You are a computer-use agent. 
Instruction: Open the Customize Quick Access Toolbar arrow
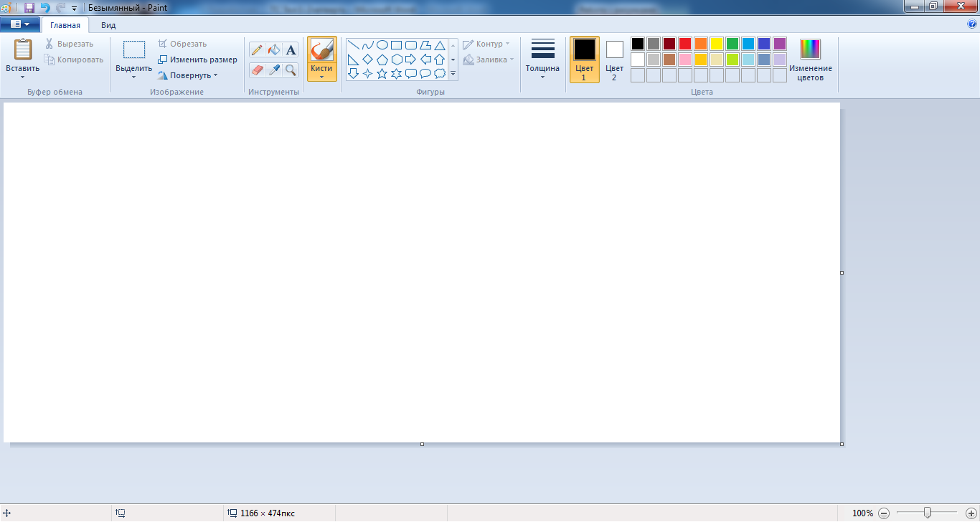point(74,8)
